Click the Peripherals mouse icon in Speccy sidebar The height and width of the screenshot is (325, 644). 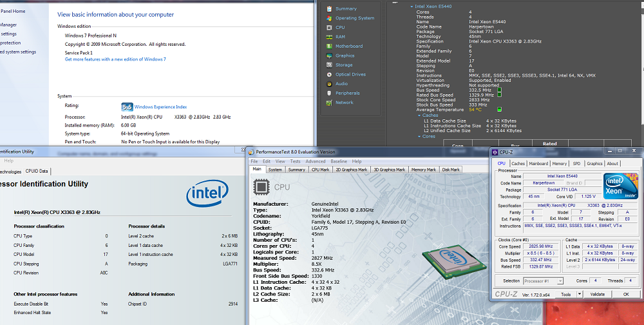[329, 94]
